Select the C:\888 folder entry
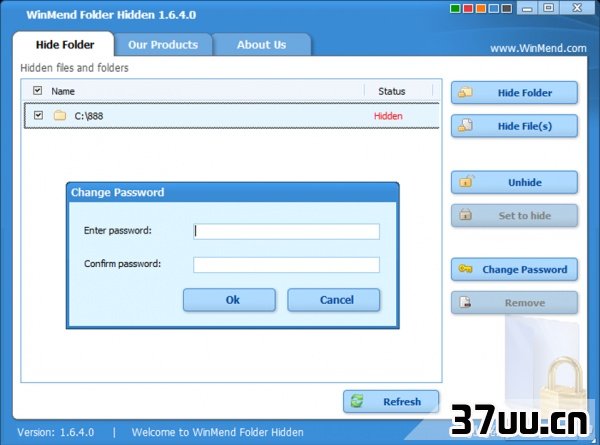The image size is (600, 445). 232,116
